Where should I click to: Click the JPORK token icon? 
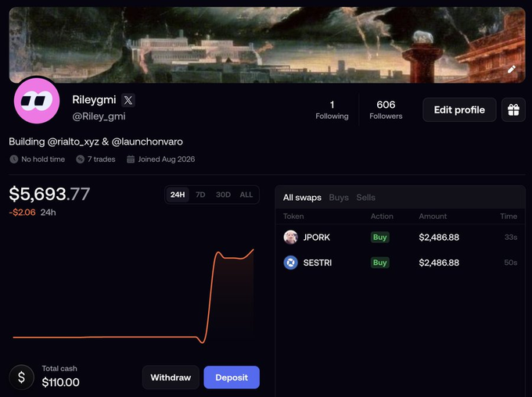click(x=291, y=238)
